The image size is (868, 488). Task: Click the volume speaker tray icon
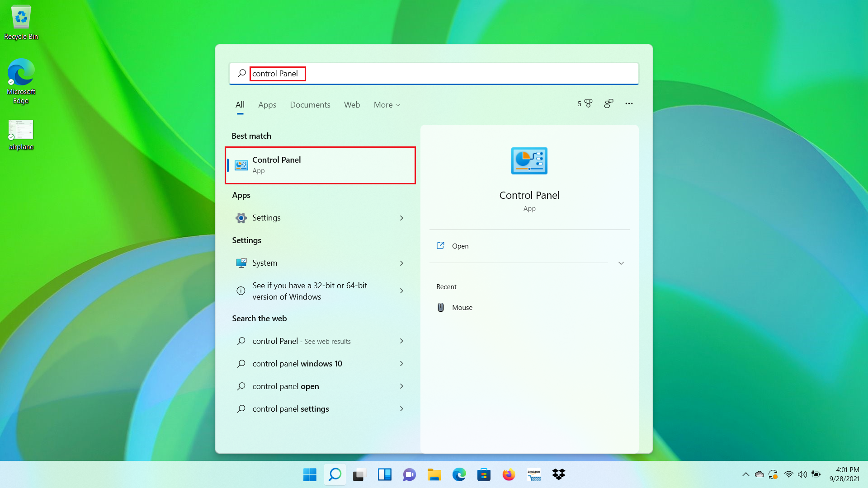802,474
